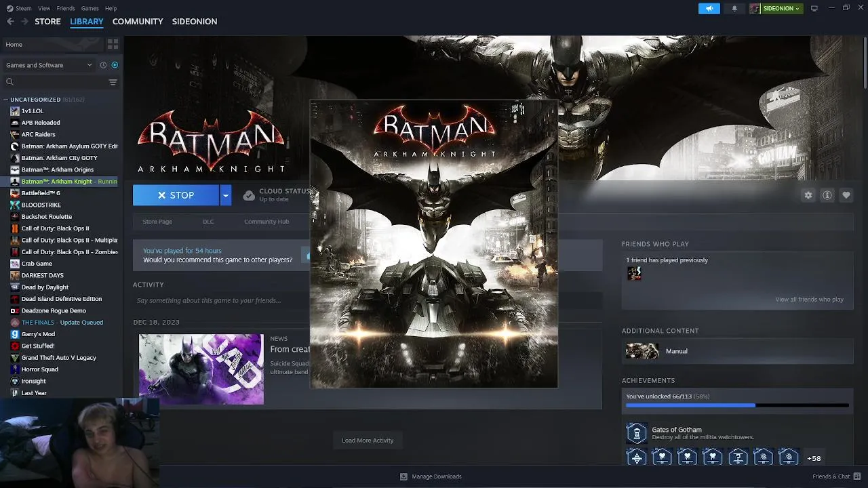Open Manage Downloads
The width and height of the screenshot is (868, 488).
(431, 476)
